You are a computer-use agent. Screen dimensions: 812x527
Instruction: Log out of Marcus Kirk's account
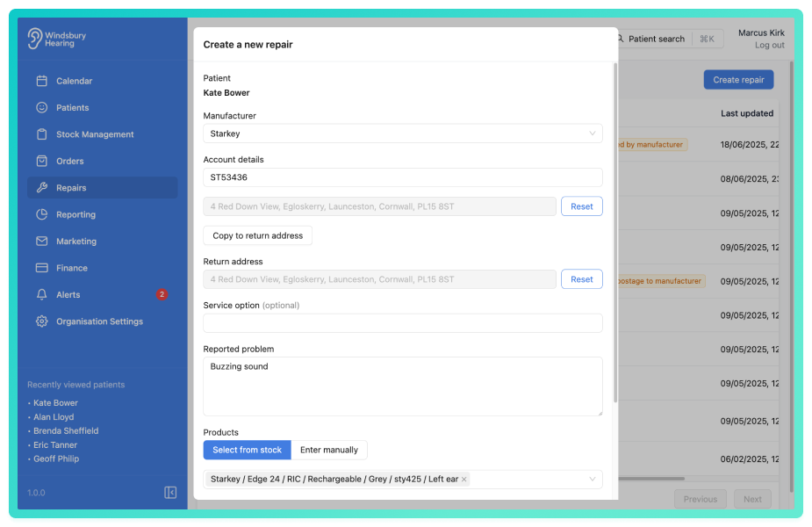[769, 45]
